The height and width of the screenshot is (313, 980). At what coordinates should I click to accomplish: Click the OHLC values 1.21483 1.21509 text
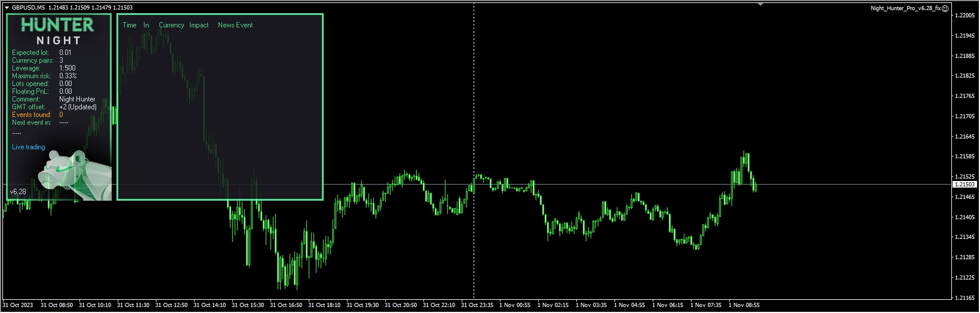click(x=68, y=8)
